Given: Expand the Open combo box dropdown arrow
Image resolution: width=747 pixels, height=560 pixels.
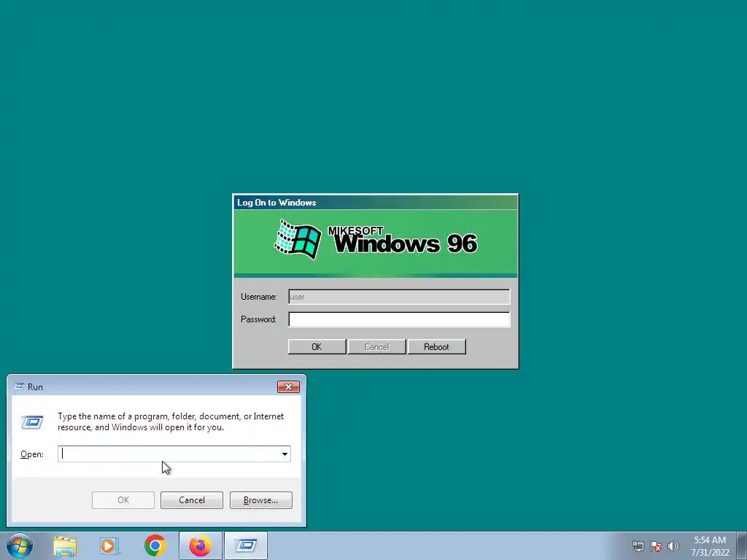Looking at the screenshot, I should pyautogui.click(x=285, y=454).
